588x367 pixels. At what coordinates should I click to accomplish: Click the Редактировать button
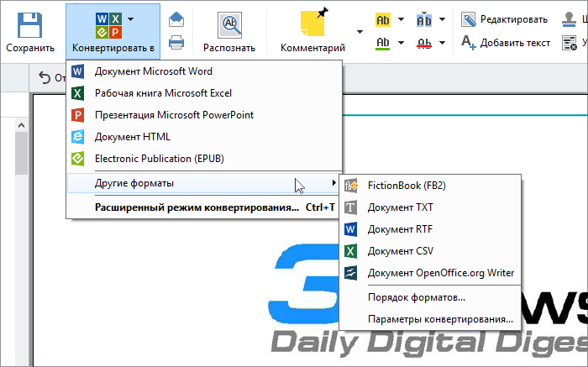coord(504,19)
